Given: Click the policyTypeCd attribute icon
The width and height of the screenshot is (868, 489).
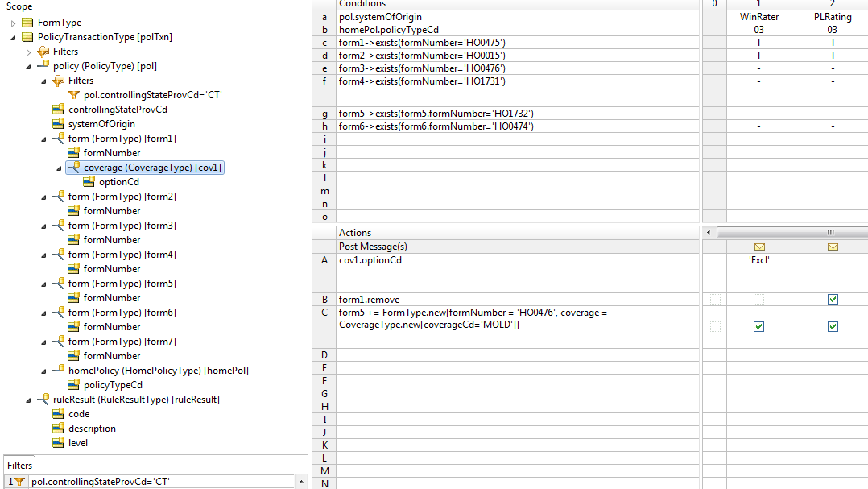Looking at the screenshot, I should (x=73, y=384).
